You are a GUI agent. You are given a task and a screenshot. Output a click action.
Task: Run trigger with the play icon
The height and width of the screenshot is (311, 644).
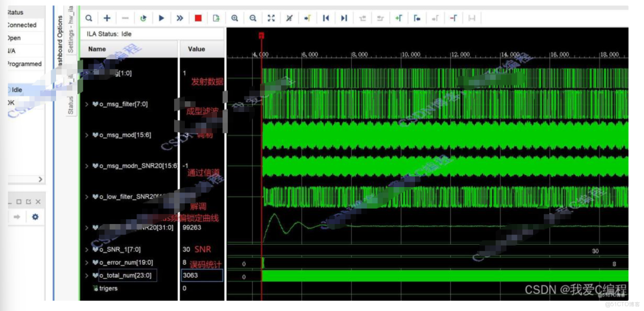pyautogui.click(x=162, y=18)
